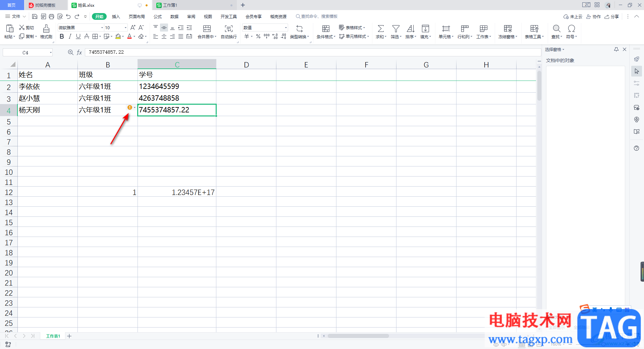The width and height of the screenshot is (644, 349).
Task: Enable Wrap Text (自动换行)
Action: pyautogui.click(x=229, y=29)
